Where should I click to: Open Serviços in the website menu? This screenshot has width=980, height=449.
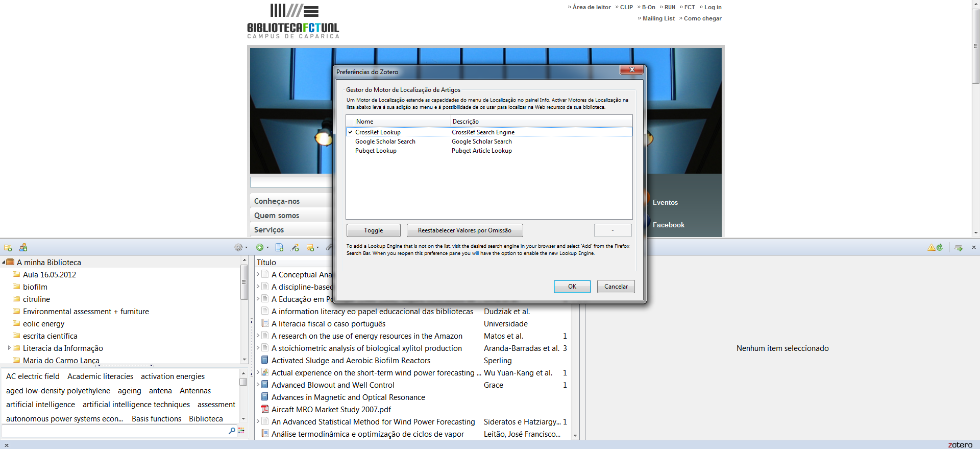269,230
